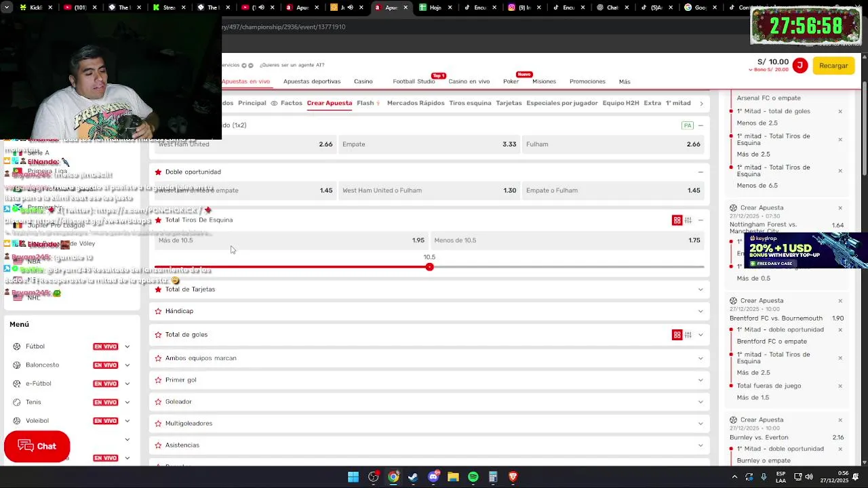Select Menos de 10.5 at 1.75
868x488 pixels.
(567, 241)
